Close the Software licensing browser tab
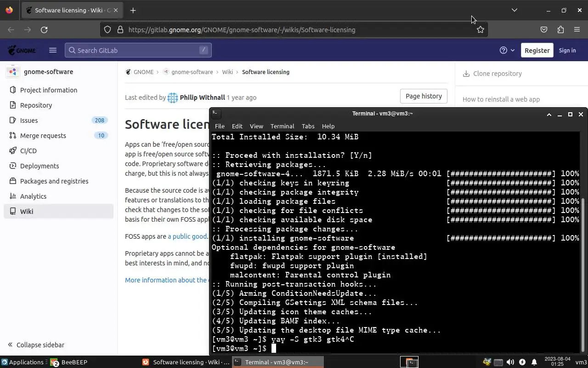Image resolution: width=588 pixels, height=368 pixels. (x=116, y=10)
